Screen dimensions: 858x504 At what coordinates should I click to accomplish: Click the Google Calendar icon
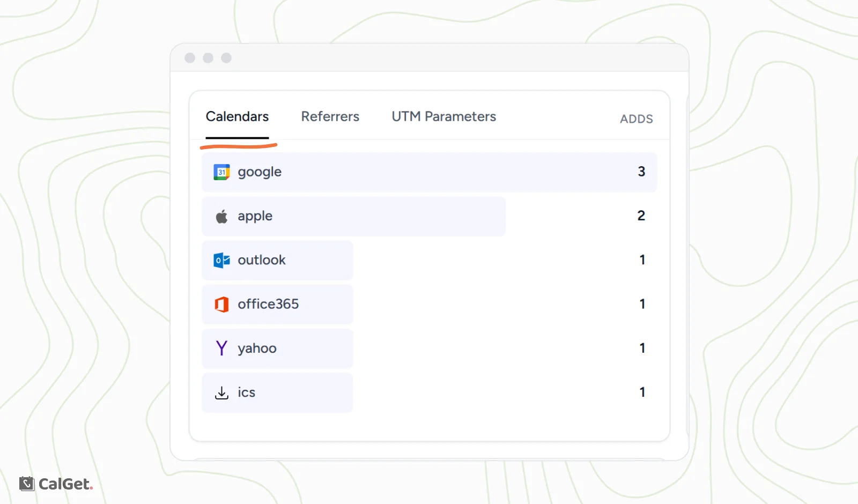[221, 172]
